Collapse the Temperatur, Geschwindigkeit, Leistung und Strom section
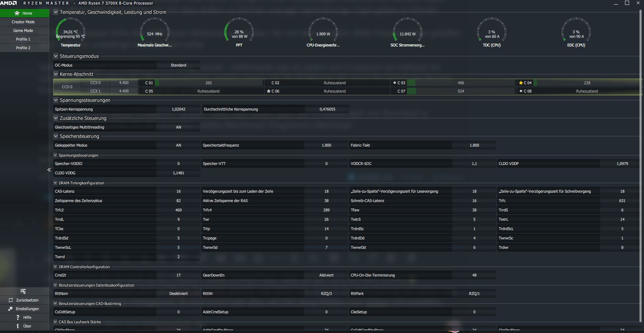 56,12
